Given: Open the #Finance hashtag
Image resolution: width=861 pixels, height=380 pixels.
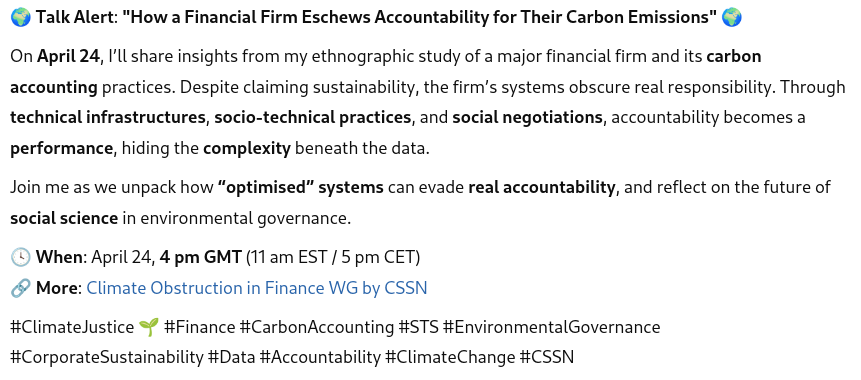Looking at the screenshot, I should 199,327.
